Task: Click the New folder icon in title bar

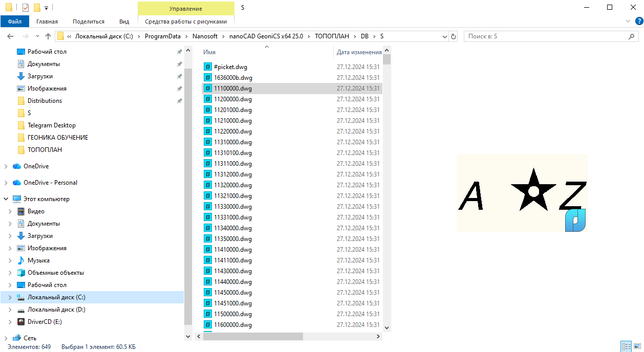Action: coord(37,8)
